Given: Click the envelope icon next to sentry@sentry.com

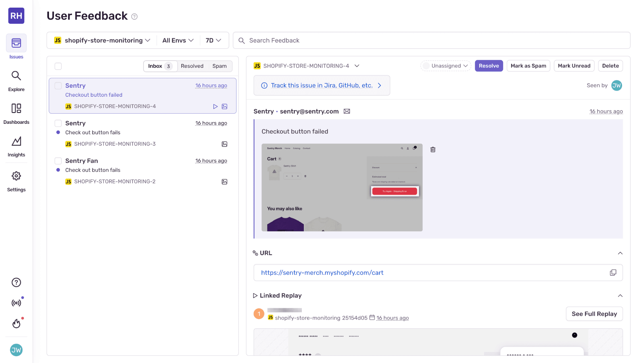Looking at the screenshot, I should click(x=347, y=111).
